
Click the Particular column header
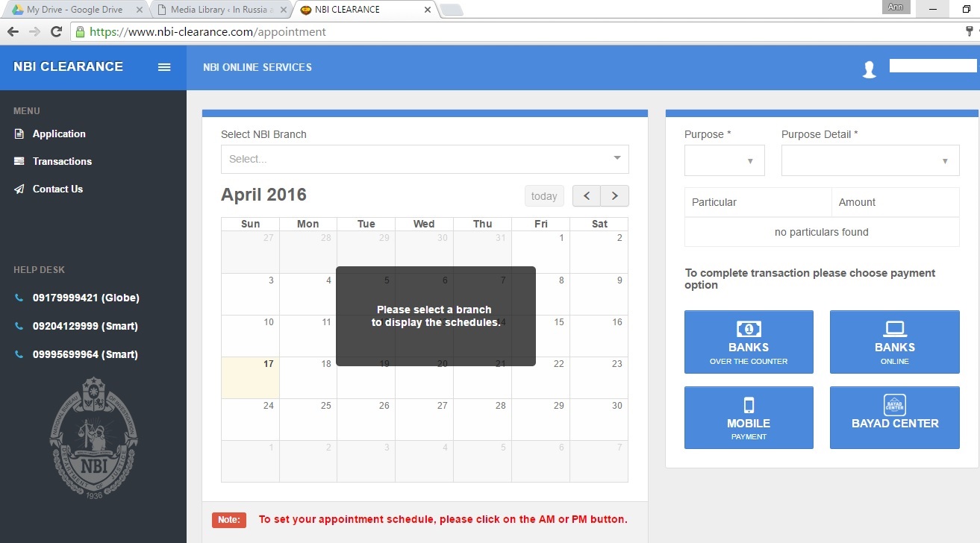(x=758, y=202)
